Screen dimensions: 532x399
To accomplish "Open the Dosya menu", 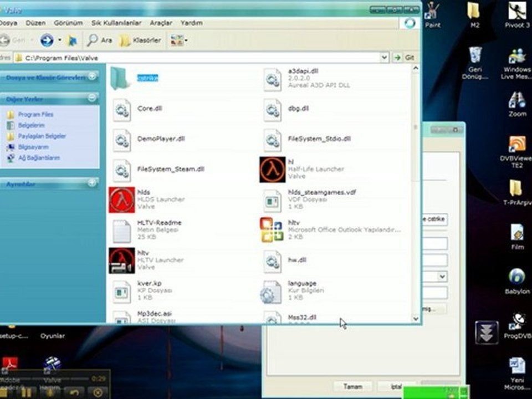I will 8,23.
